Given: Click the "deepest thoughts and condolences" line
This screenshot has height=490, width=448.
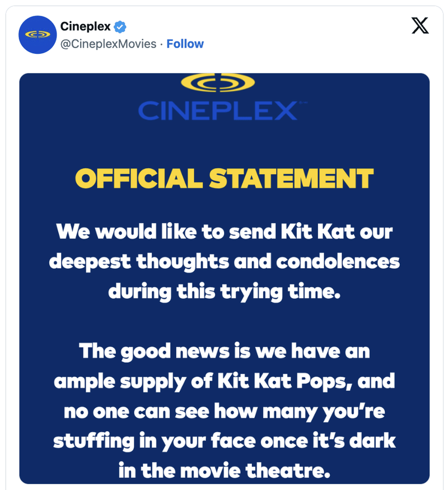Looking at the screenshot, I should [x=224, y=262].
